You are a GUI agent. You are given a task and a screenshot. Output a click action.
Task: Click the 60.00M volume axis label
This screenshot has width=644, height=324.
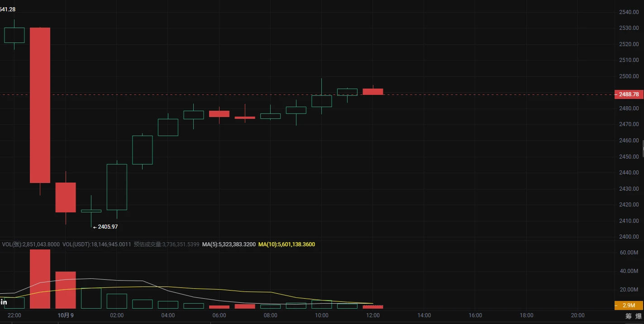coord(629,252)
